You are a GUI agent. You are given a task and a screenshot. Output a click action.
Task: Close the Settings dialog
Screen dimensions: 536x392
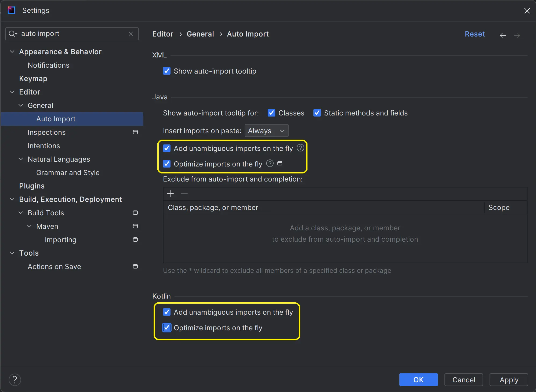click(x=527, y=10)
